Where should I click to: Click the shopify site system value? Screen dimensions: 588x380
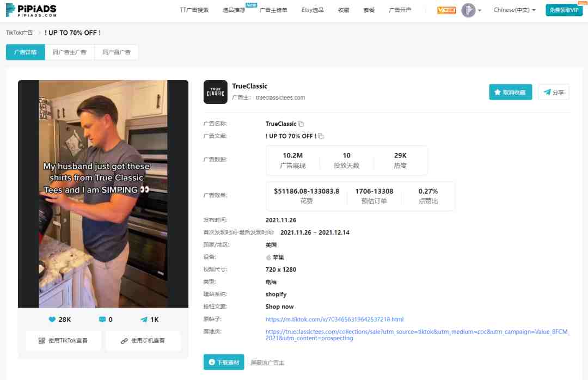(275, 295)
